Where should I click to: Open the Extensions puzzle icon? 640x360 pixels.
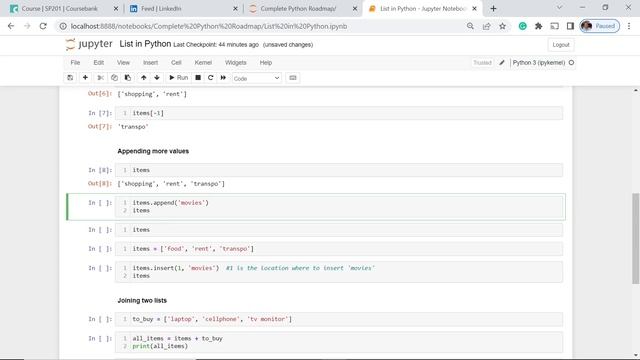538,26
